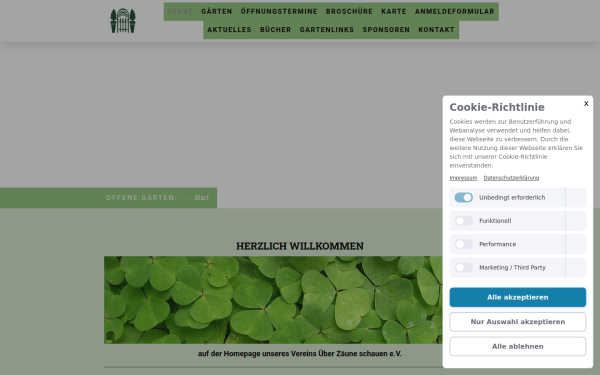Open the GARTENLINKS page
Image resolution: width=600 pixels, height=375 pixels.
(x=327, y=30)
